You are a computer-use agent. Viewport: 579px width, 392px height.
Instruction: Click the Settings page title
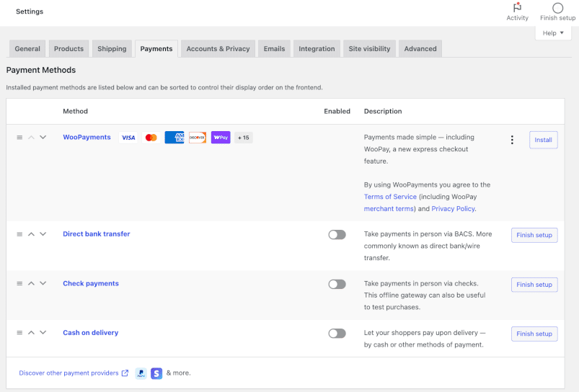tap(30, 12)
